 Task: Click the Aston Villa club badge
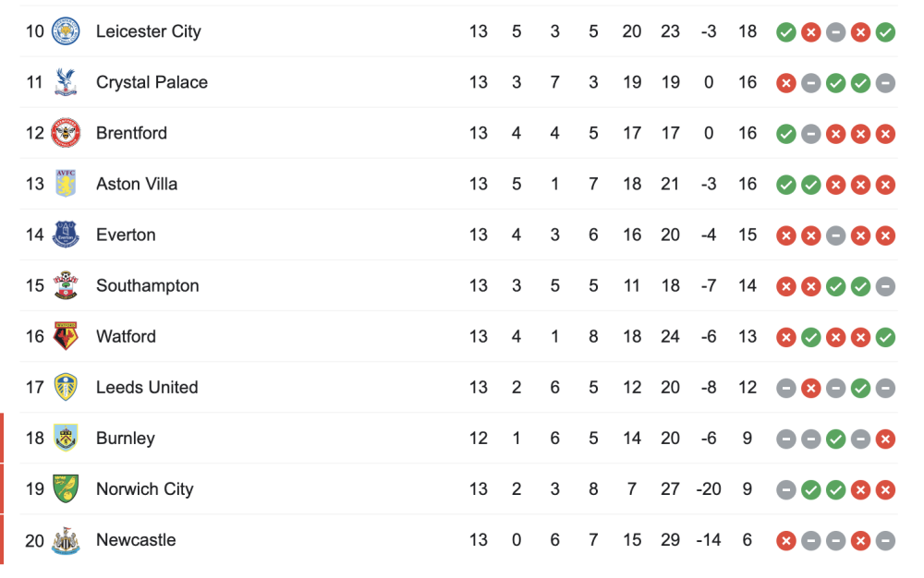pyautogui.click(x=66, y=184)
